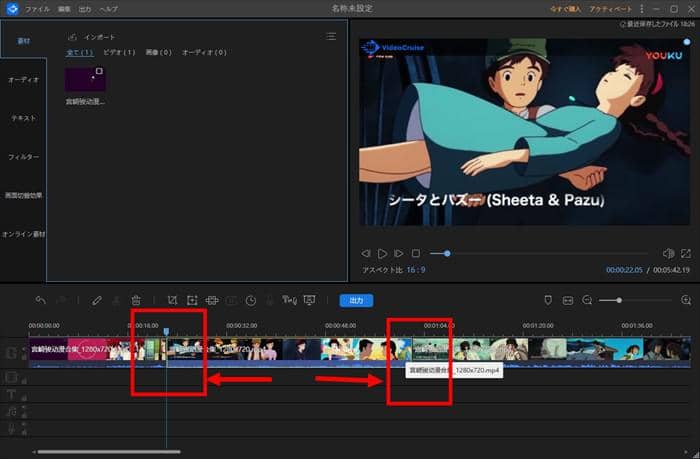Click the fit-timeline-to-window icon

coord(568,300)
